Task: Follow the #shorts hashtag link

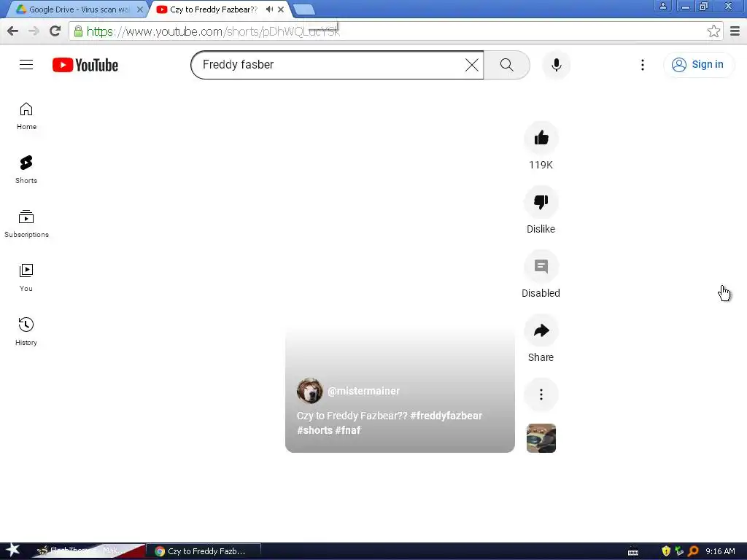Action: click(314, 430)
